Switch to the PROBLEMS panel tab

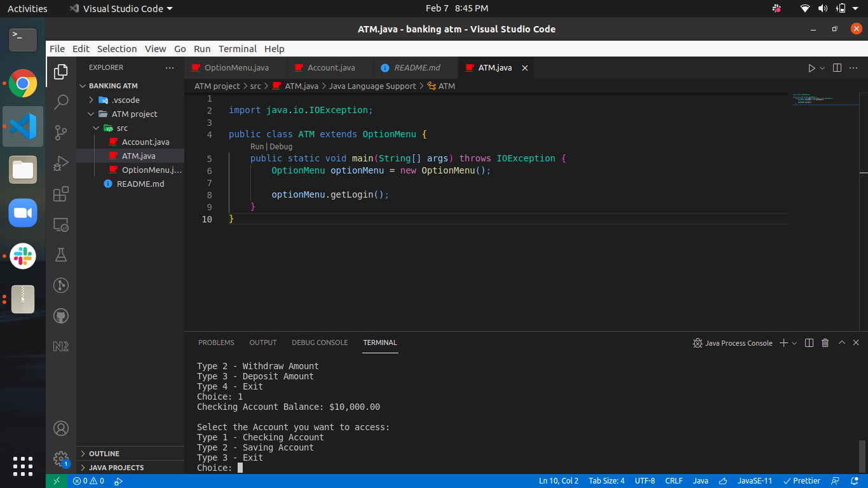[216, 342]
